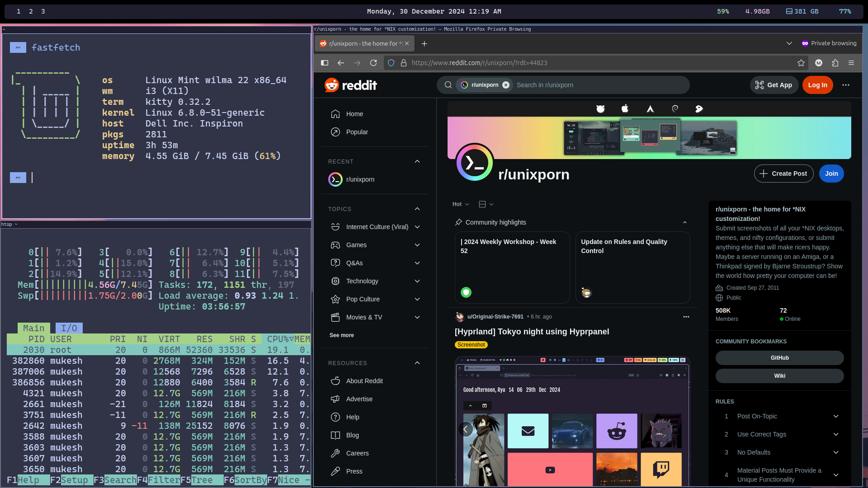Click the Get App button

click(x=774, y=85)
